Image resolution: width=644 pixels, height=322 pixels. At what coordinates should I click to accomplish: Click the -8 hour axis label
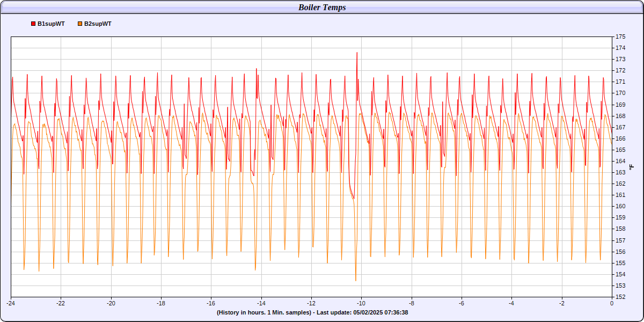click(412, 303)
